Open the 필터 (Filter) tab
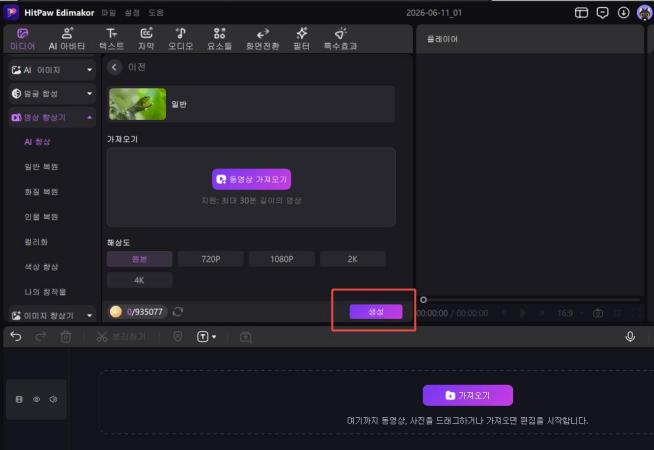Image resolution: width=654 pixels, height=450 pixels. tap(301, 39)
